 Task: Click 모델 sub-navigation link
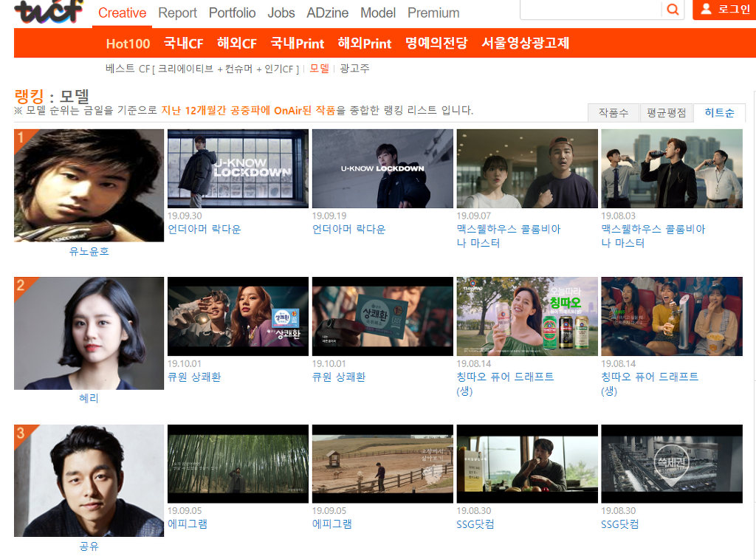319,69
